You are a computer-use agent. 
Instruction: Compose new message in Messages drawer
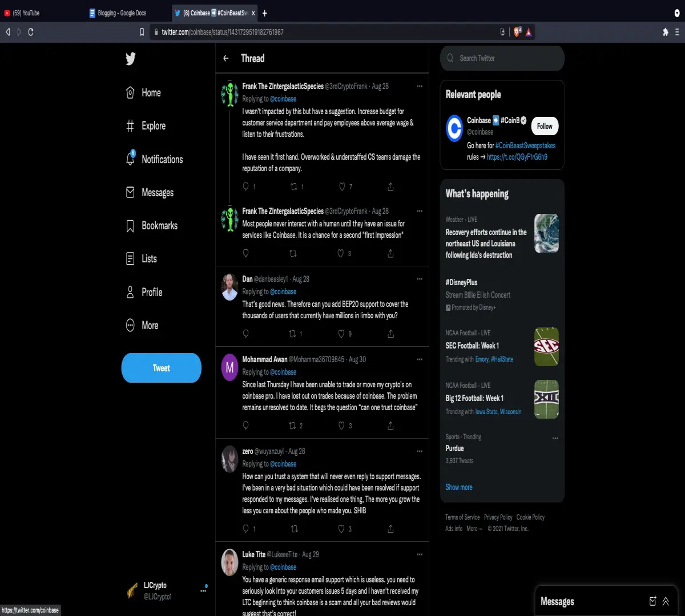(x=653, y=601)
